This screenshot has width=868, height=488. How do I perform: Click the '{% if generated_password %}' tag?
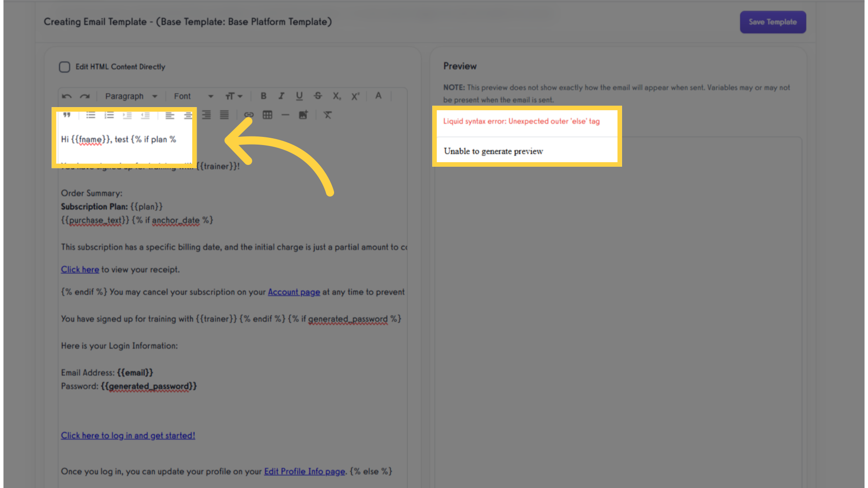pos(344,319)
